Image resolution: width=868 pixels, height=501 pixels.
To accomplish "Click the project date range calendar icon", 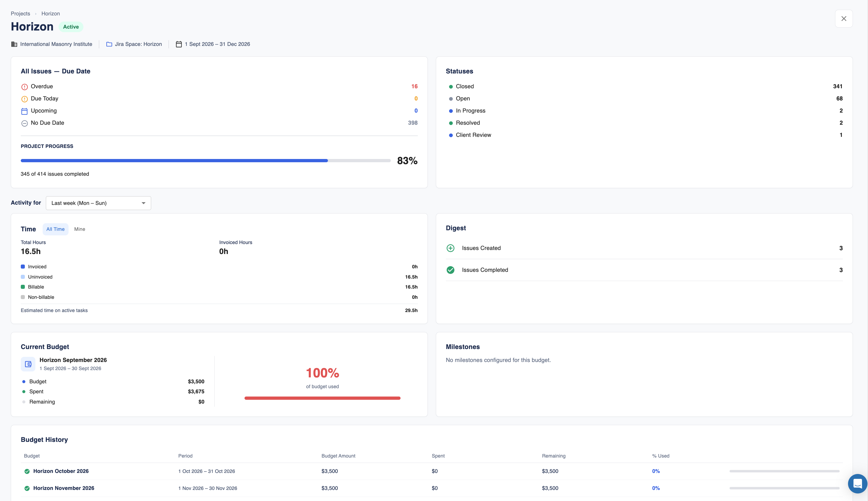I will (x=179, y=44).
